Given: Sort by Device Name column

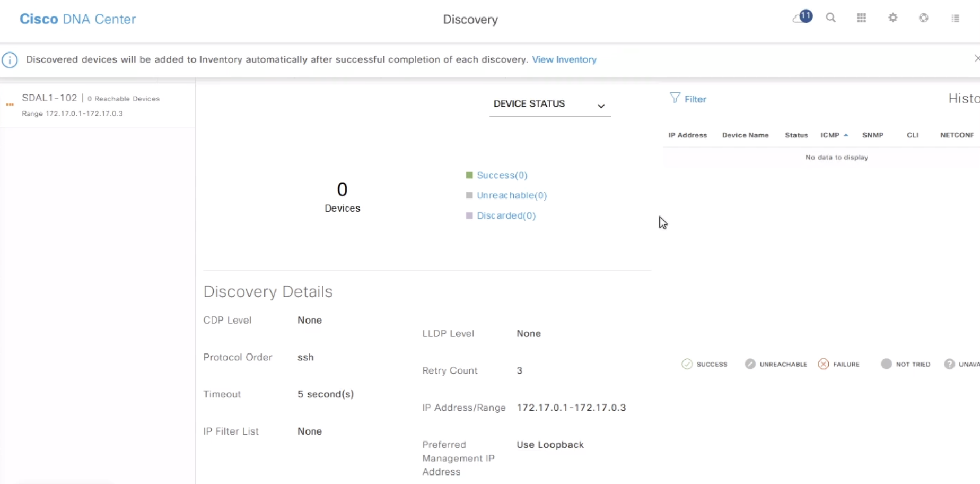Looking at the screenshot, I should (745, 135).
